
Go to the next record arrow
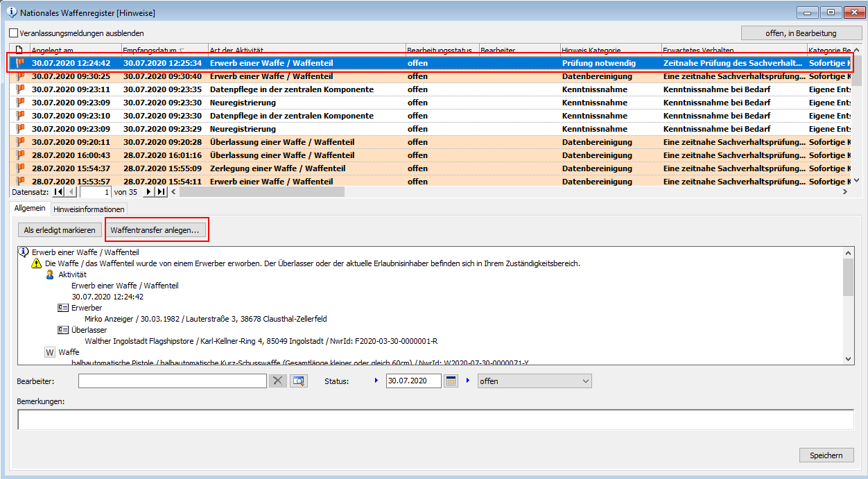148,192
